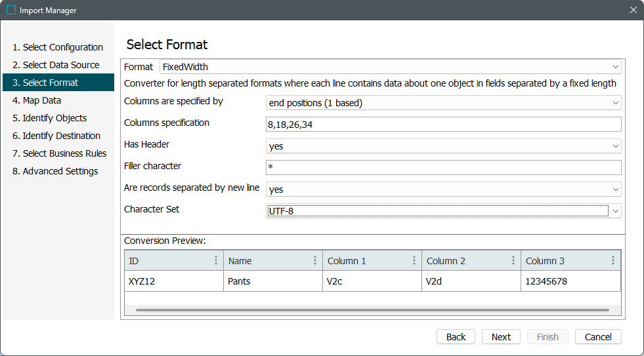Click the preview table horizontal scrollbar

[x=372, y=309]
